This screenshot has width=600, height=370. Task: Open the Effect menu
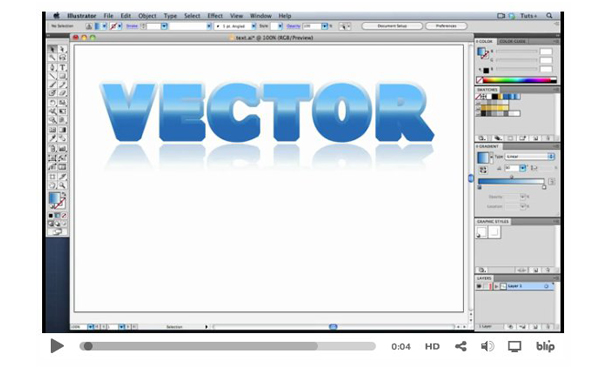(215, 16)
